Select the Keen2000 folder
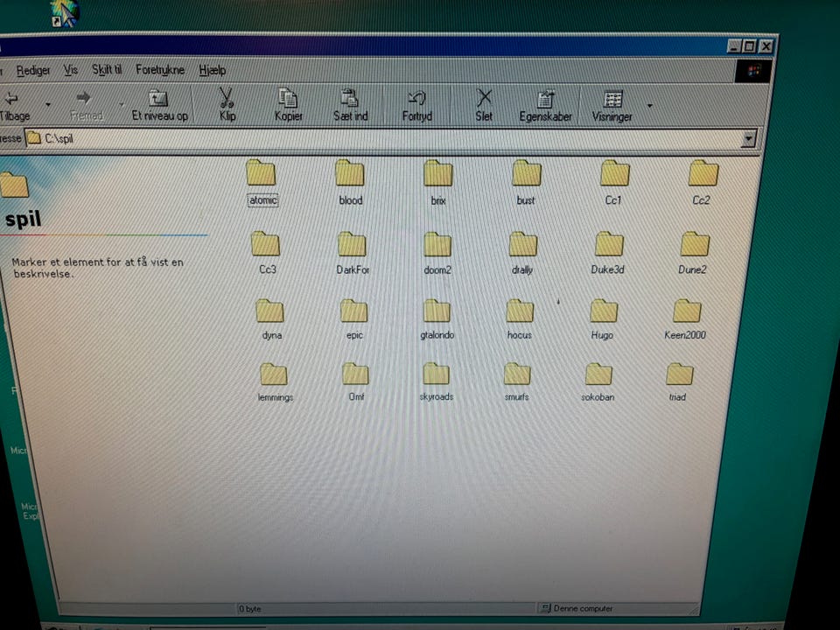 click(x=686, y=320)
